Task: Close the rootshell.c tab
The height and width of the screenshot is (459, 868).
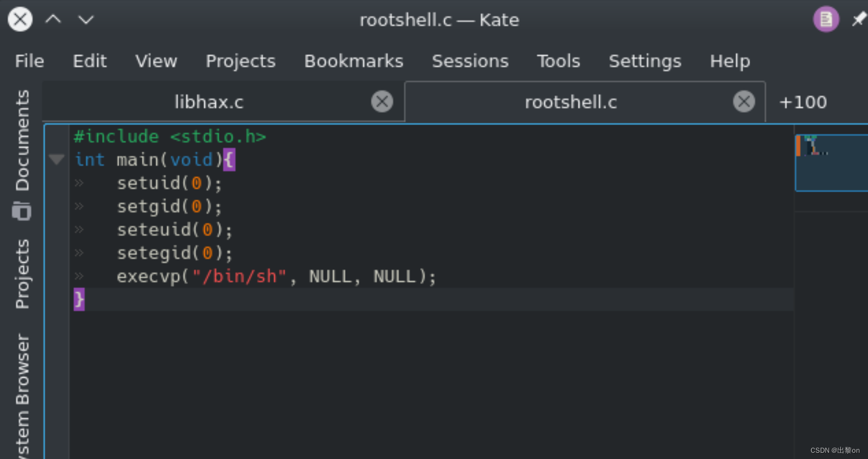Action: pos(744,102)
